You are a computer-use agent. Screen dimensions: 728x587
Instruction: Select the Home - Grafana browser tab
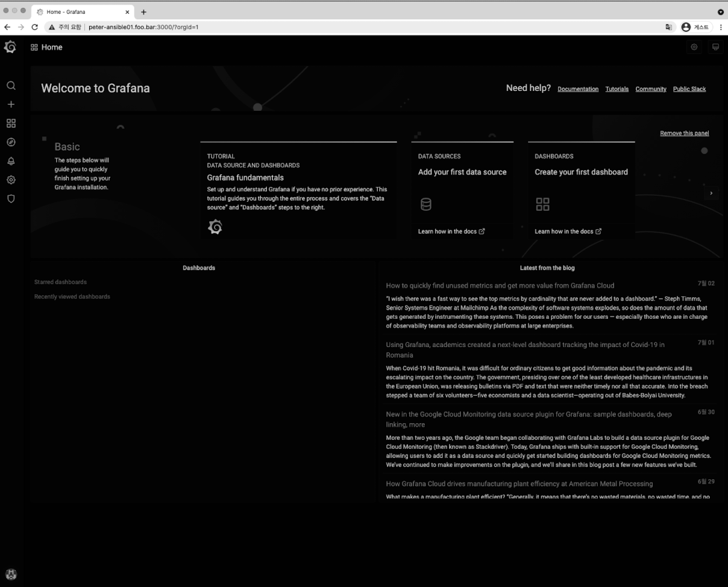coord(83,12)
